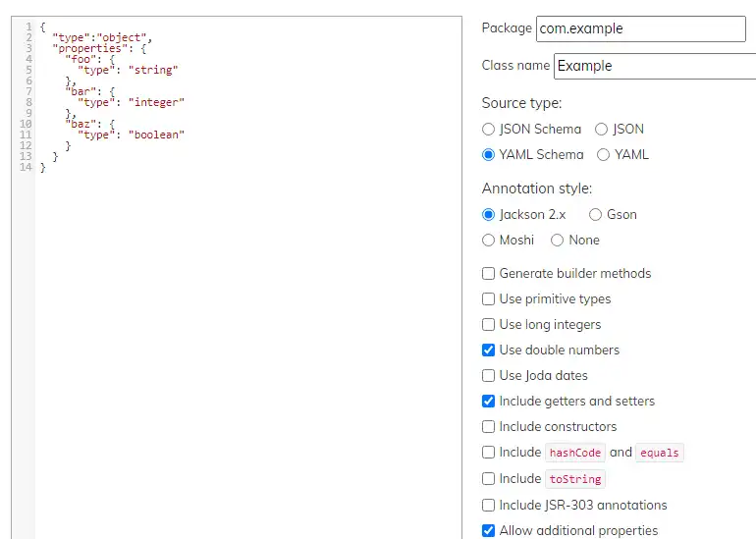Tick the Include toString checkbox
Viewport: 756px width, 539px height.
(x=489, y=479)
